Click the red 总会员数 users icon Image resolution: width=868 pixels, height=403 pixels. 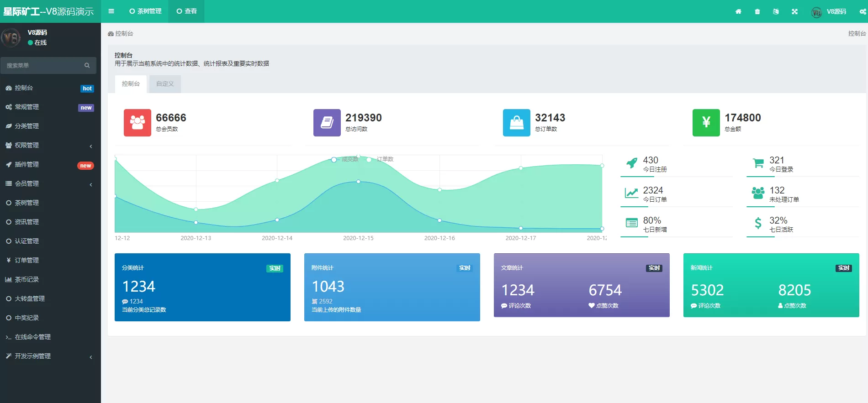click(x=137, y=122)
